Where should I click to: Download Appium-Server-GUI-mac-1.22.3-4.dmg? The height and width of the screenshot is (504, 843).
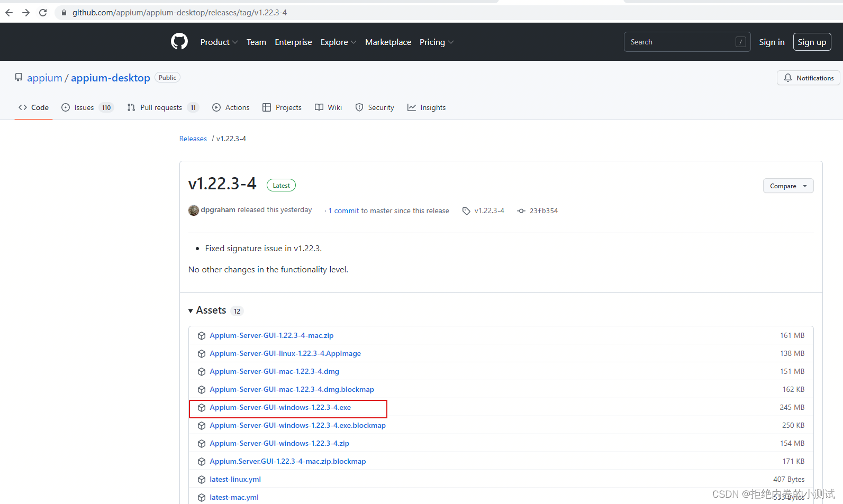pos(274,371)
